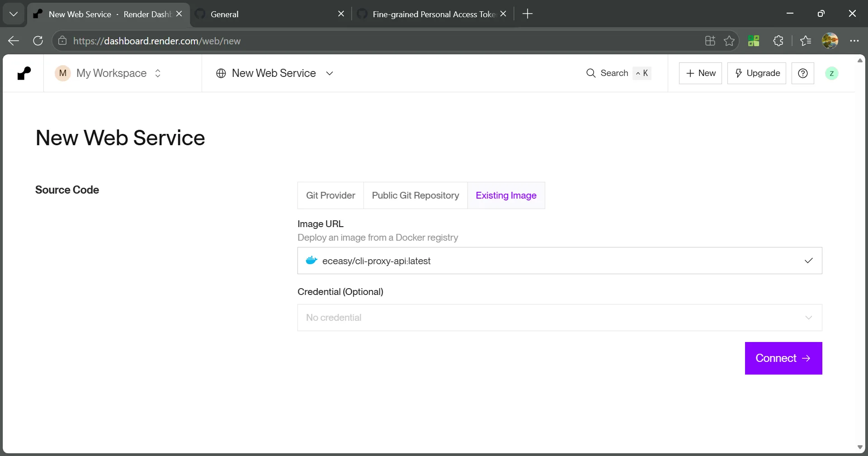Close the Fine-grained Personal Access Token tab
The width and height of the screenshot is (868, 456).
[x=503, y=14]
